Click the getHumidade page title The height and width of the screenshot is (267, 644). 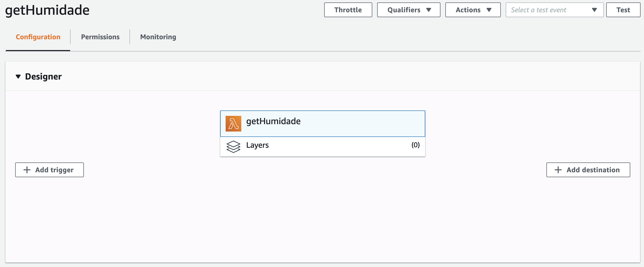tap(47, 11)
